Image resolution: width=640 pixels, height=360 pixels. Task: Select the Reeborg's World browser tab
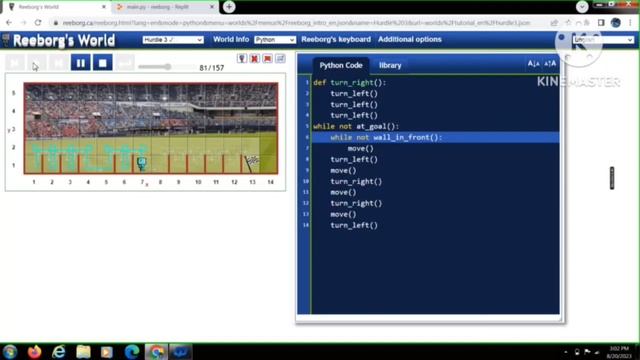click(57, 7)
